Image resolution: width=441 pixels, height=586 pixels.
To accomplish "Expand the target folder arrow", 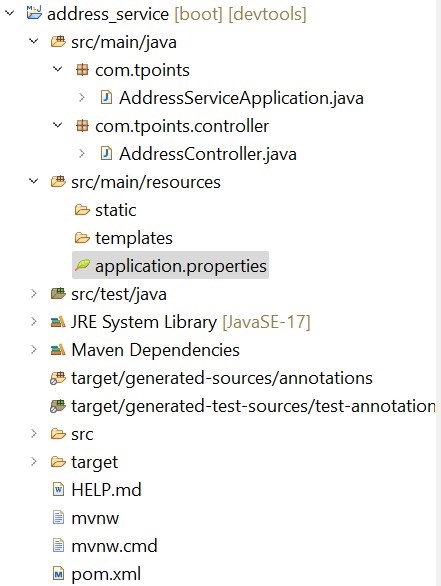I will tap(34, 462).
